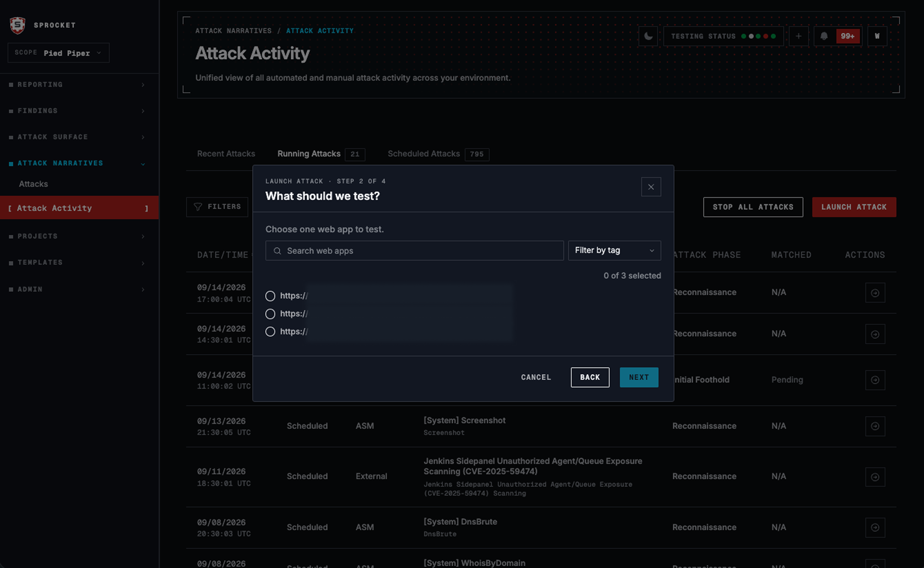924x568 pixels.
Task: Open the Testing Status indicator
Action: 723,36
